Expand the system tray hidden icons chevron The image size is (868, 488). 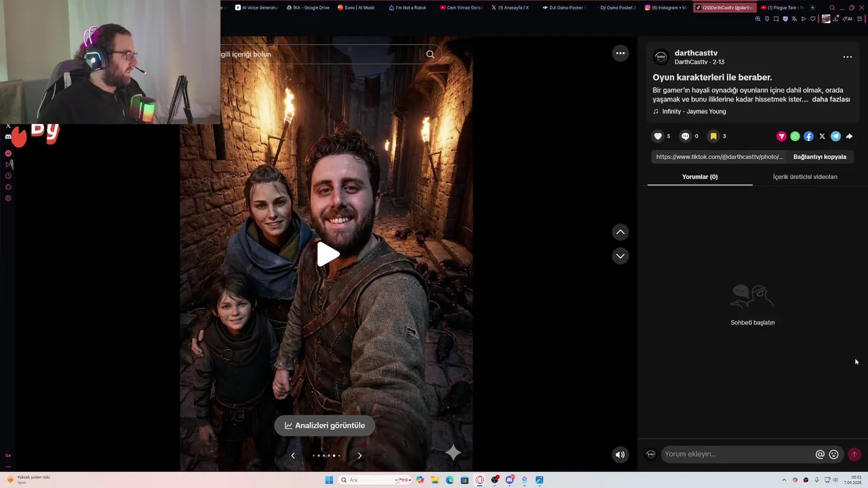pyautogui.click(x=784, y=480)
